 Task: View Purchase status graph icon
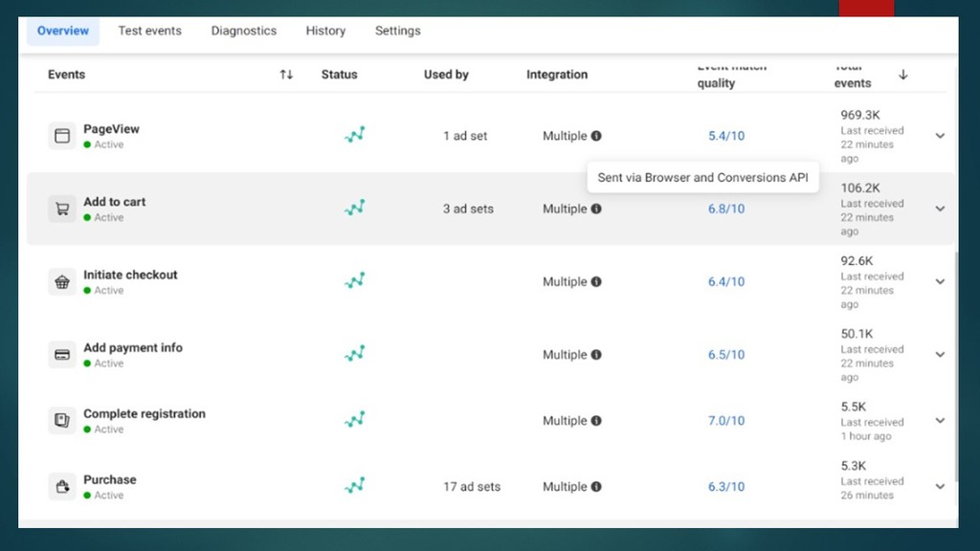[x=354, y=486]
